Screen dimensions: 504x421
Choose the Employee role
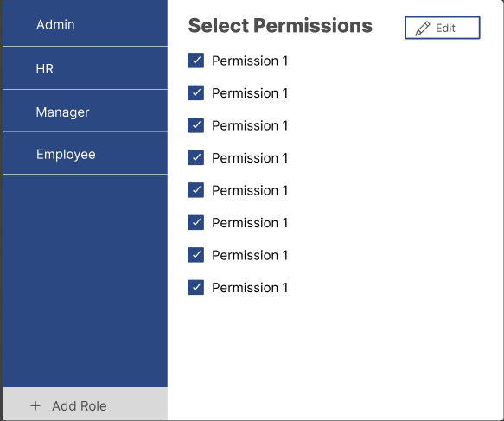tap(86, 154)
